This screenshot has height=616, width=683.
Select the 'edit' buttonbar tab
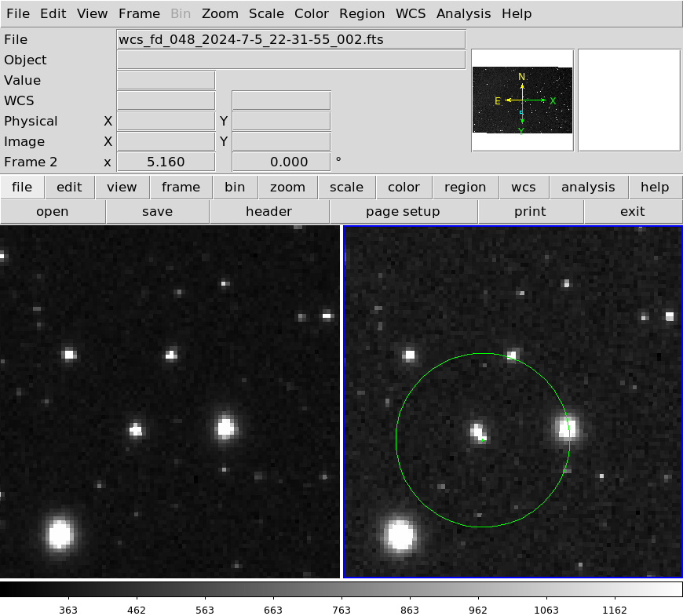click(69, 188)
